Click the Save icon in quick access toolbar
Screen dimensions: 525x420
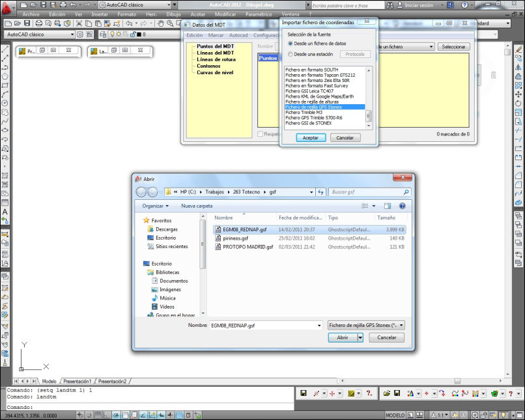point(43,5)
